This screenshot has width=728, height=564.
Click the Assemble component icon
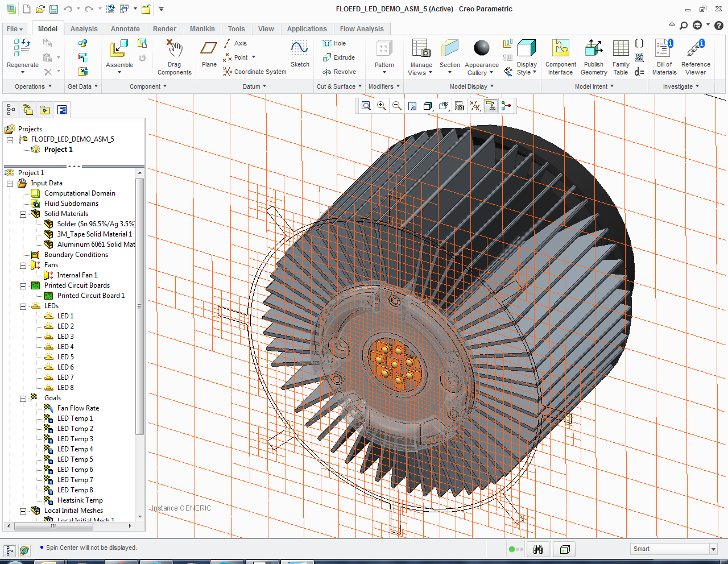click(119, 49)
